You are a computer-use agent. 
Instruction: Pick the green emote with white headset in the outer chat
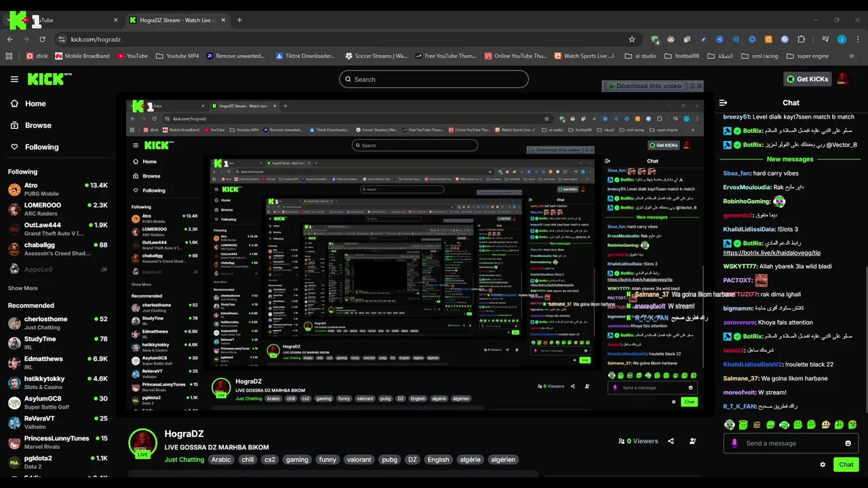[x=785, y=425]
